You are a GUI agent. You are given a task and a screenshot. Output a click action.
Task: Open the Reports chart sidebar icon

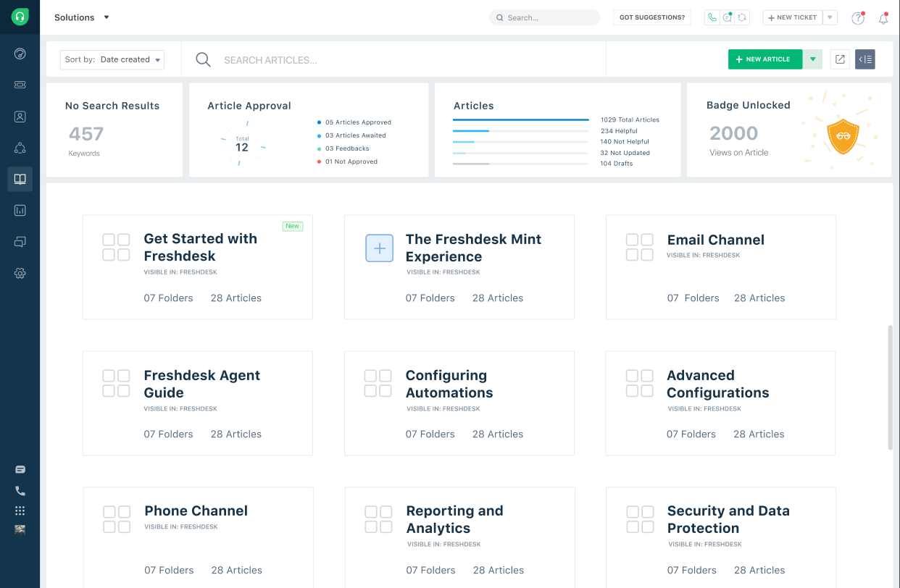click(20, 211)
